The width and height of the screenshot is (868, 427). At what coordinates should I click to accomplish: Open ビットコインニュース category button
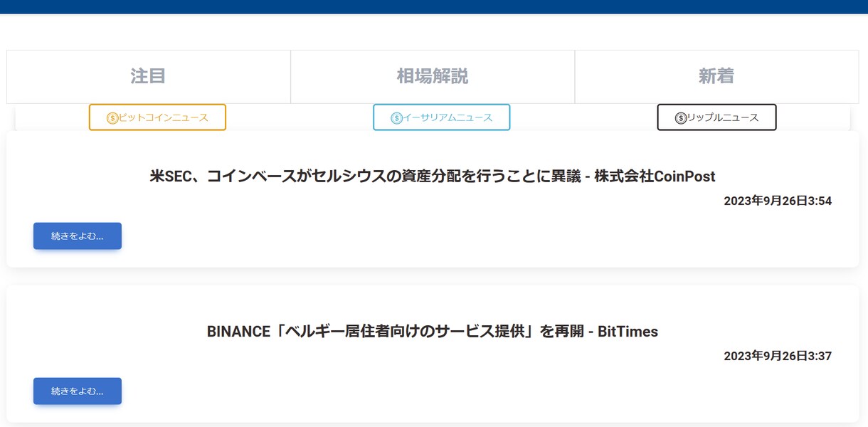[x=157, y=117]
